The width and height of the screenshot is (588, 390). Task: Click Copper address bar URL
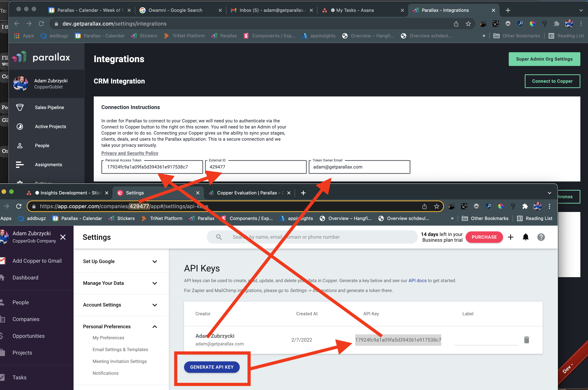(x=124, y=206)
